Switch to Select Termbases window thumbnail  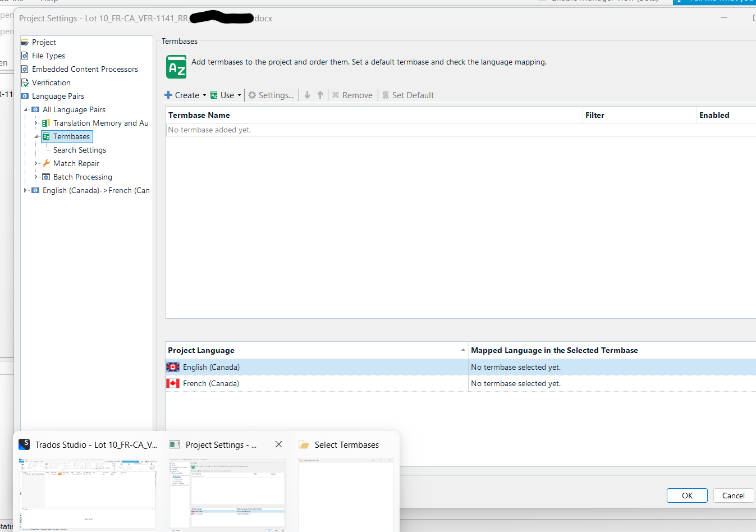pos(346,494)
